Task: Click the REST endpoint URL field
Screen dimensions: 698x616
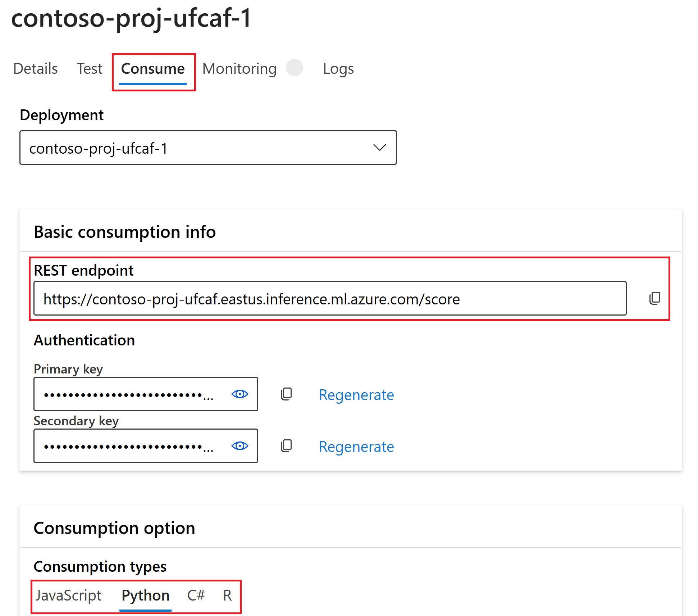Action: click(330, 298)
